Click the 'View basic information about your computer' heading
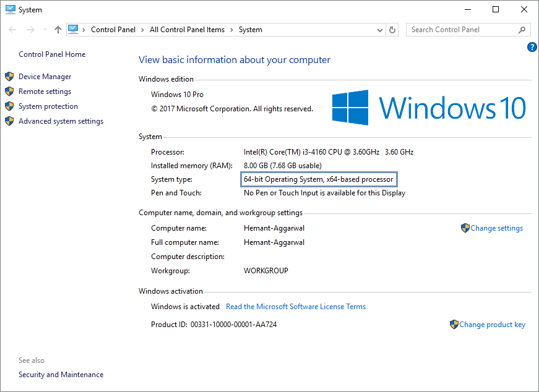The image size is (539, 392). 235,60
